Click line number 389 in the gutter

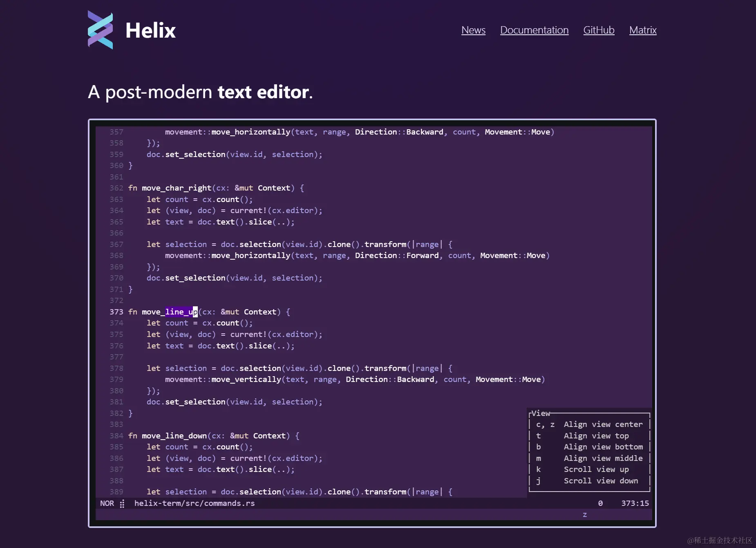[116, 492]
